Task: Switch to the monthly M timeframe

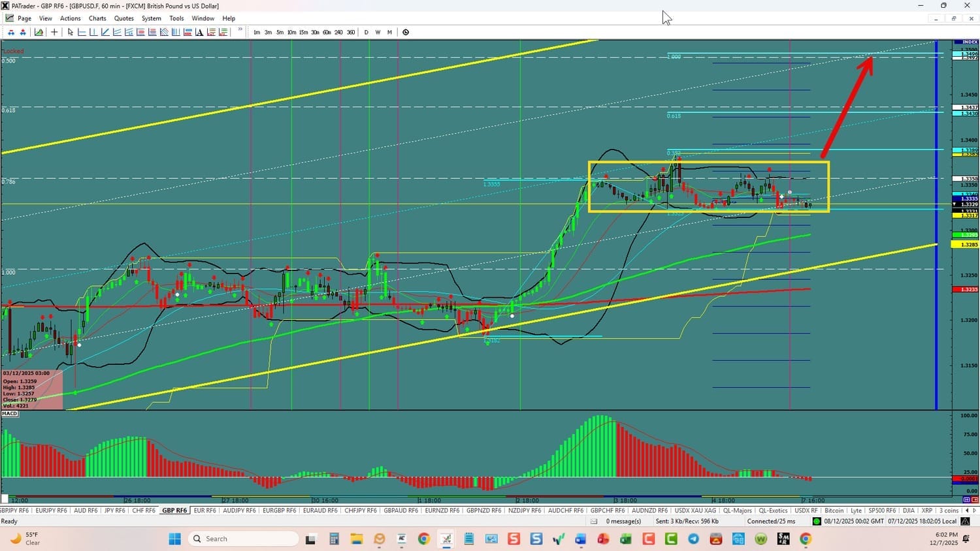Action: click(389, 32)
